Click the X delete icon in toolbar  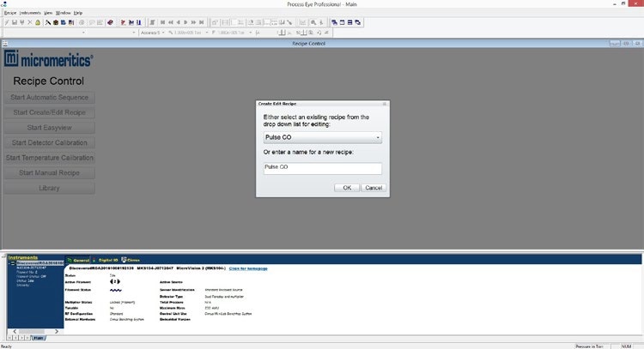click(30, 22)
